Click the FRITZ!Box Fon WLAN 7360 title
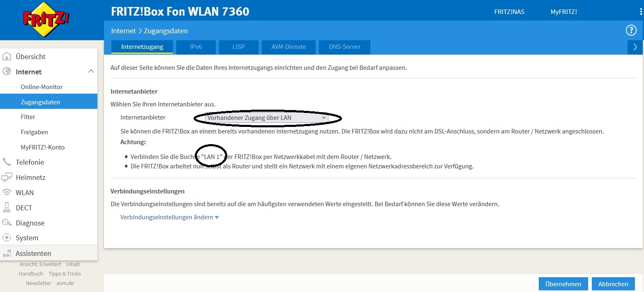 point(180,11)
